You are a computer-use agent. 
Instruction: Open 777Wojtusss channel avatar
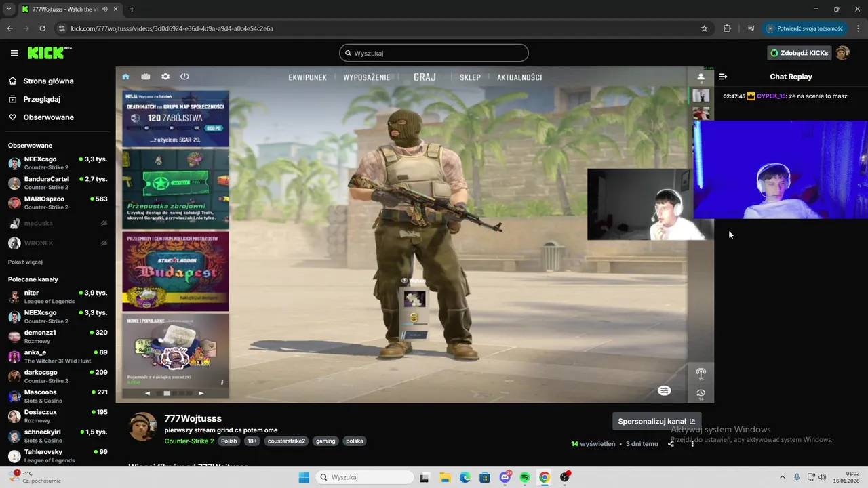tap(143, 426)
